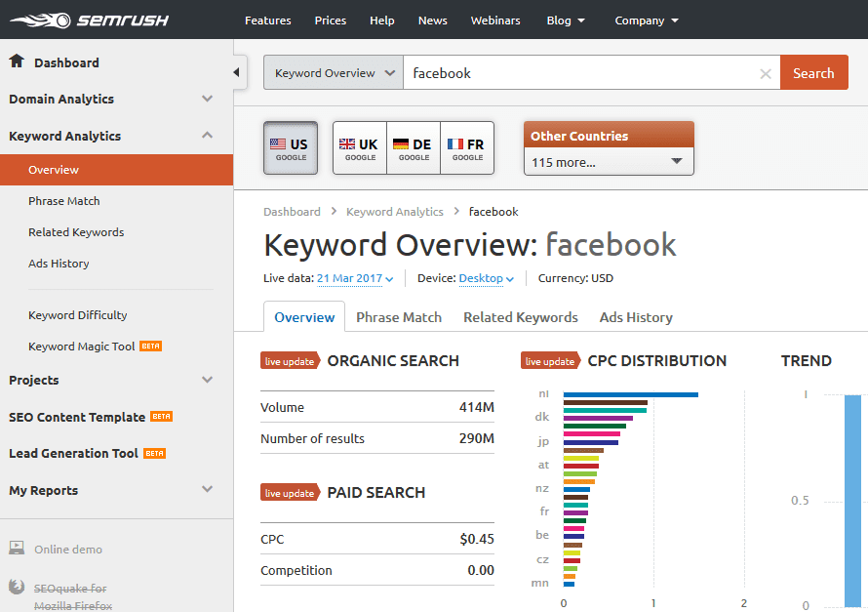Image resolution: width=868 pixels, height=612 pixels.
Task: Open Keyword Difficulty in the sidebar
Action: [77, 315]
